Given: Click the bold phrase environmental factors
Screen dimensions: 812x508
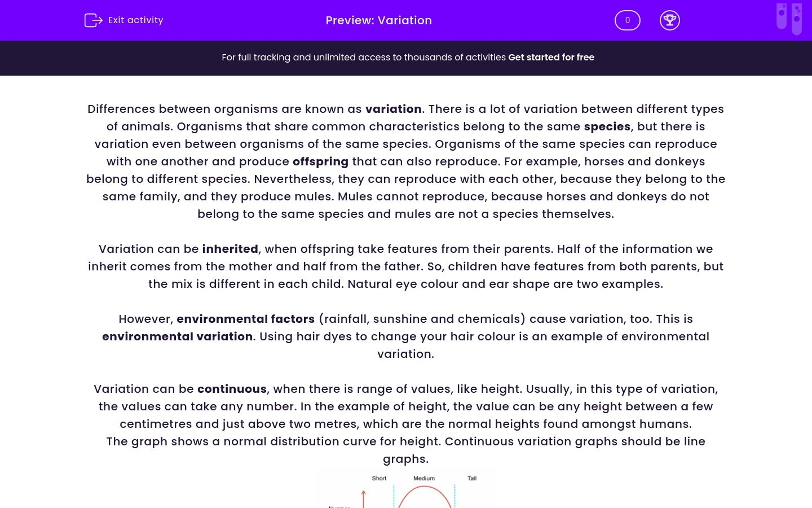Looking at the screenshot, I should pos(245,319).
